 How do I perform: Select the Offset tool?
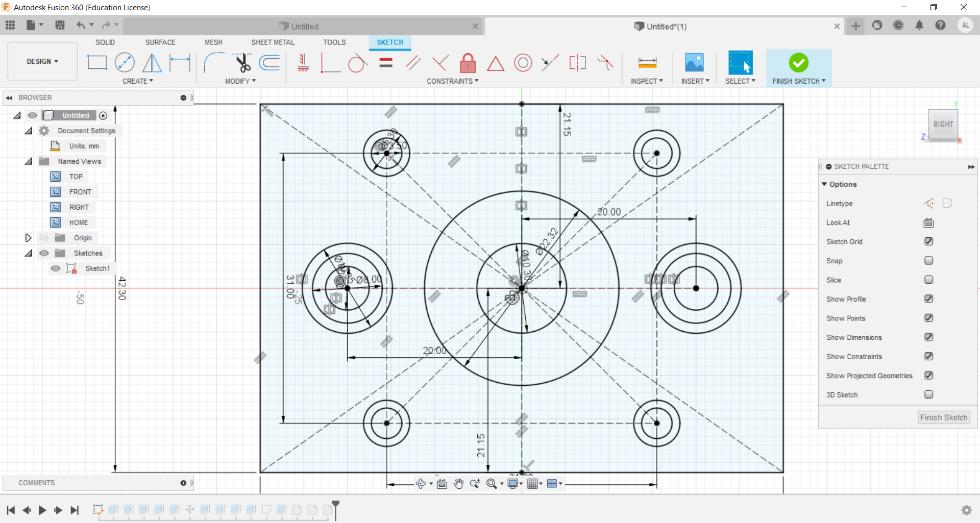269,63
